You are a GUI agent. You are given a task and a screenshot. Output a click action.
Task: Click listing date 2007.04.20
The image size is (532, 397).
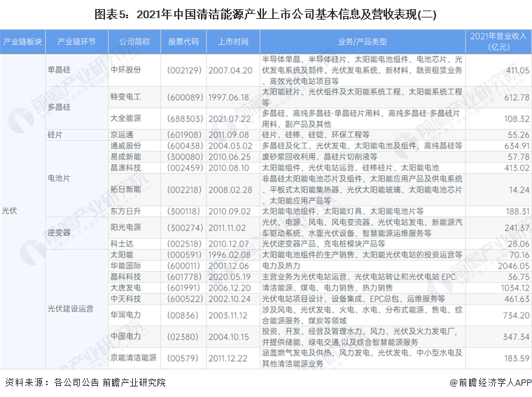tap(230, 70)
